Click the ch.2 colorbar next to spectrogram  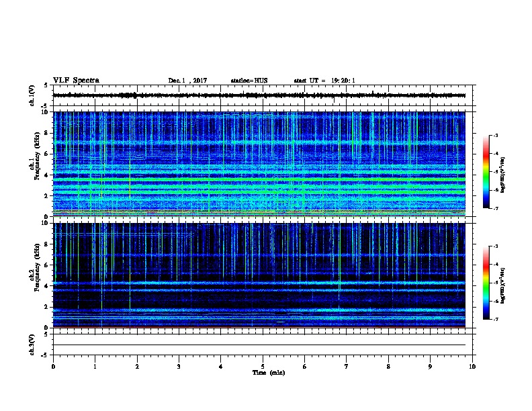click(486, 283)
